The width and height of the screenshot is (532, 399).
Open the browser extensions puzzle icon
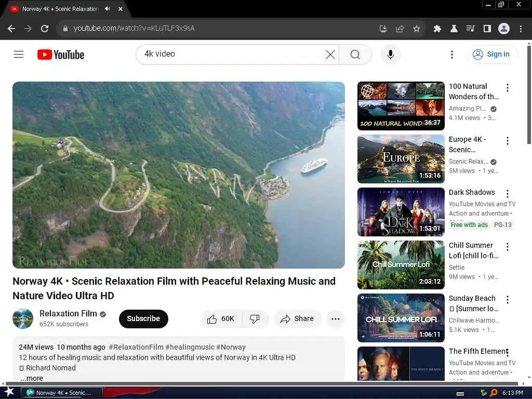437,29
